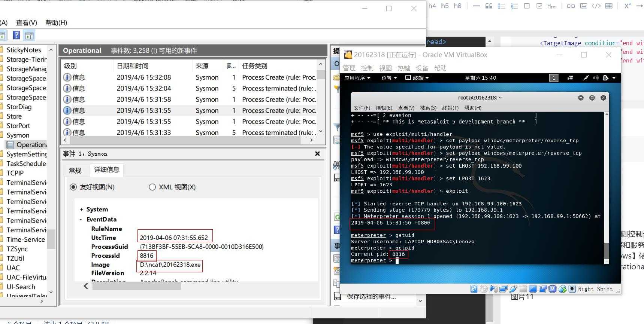Open VirtualBox CPU virtualization status icon
This screenshot has height=324, width=644.
click(553, 289)
